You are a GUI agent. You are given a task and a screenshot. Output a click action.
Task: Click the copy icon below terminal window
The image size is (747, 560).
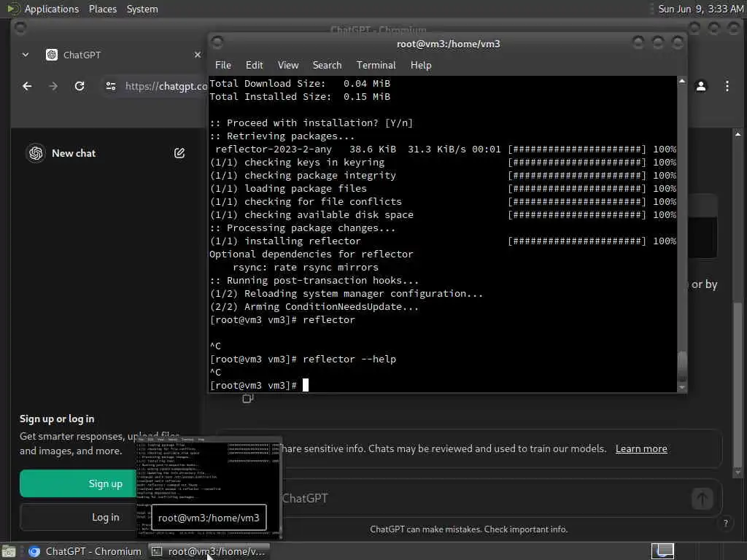point(248,399)
